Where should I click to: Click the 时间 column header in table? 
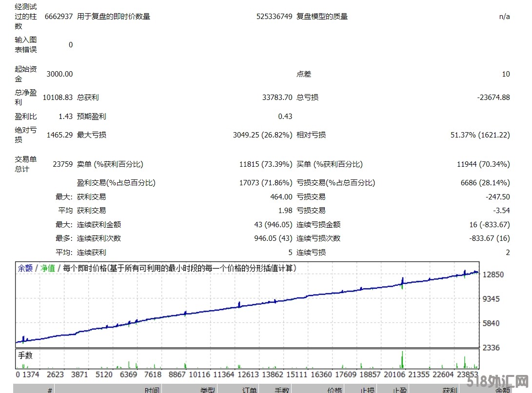152,390
